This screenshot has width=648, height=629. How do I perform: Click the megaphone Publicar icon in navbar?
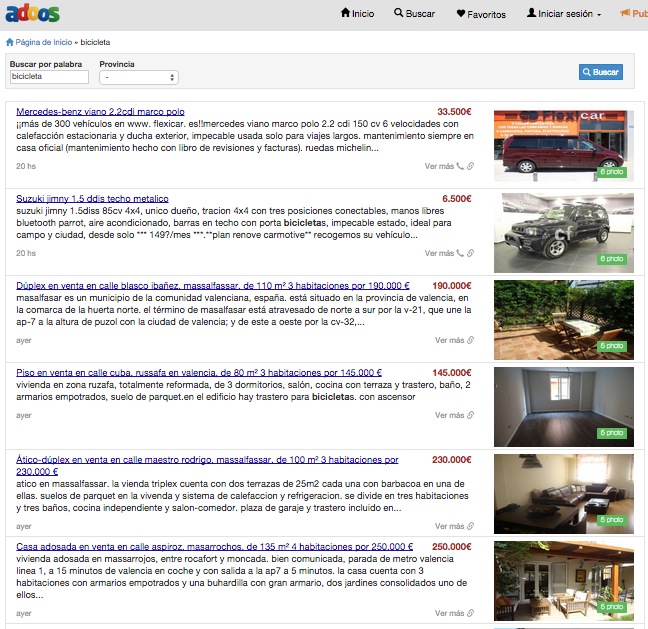tap(625, 14)
